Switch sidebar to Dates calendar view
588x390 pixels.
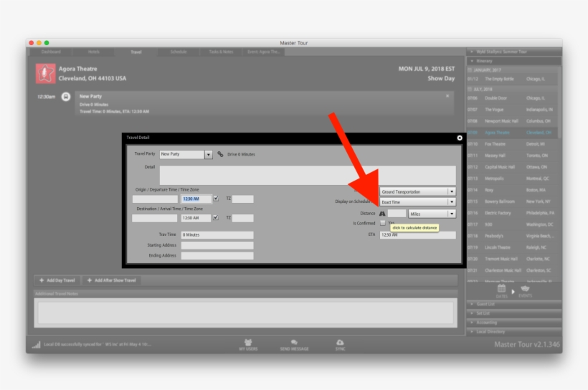[x=501, y=291]
